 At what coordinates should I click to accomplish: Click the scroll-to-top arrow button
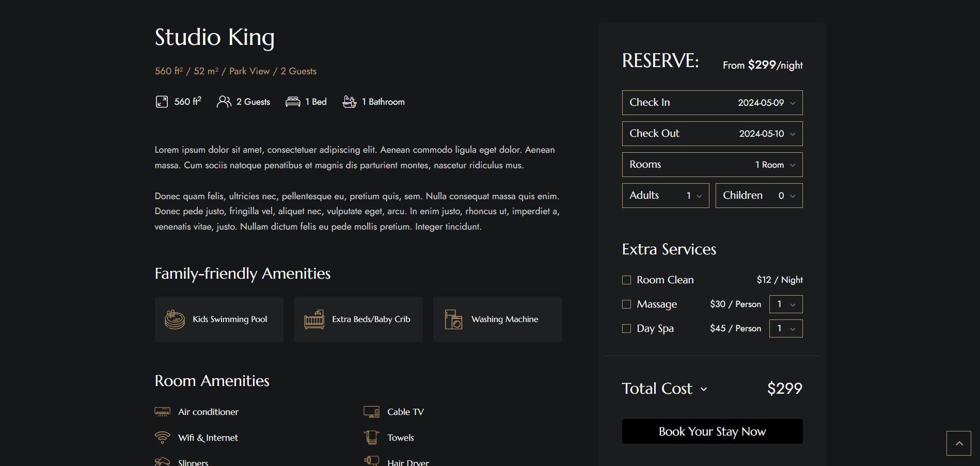pos(958,443)
